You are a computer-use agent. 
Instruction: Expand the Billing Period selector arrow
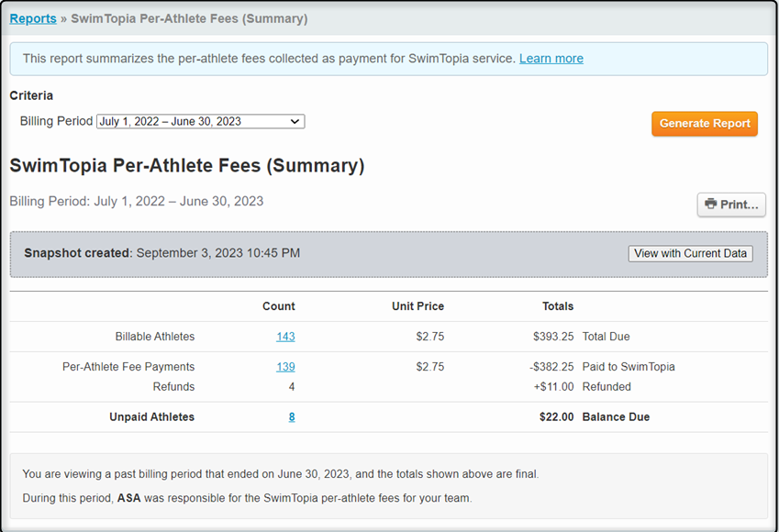pos(293,121)
